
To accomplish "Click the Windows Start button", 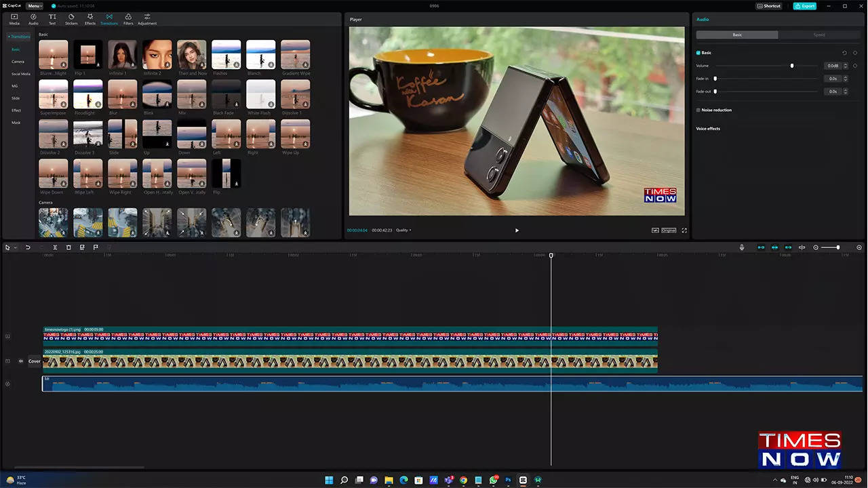I will [x=329, y=480].
